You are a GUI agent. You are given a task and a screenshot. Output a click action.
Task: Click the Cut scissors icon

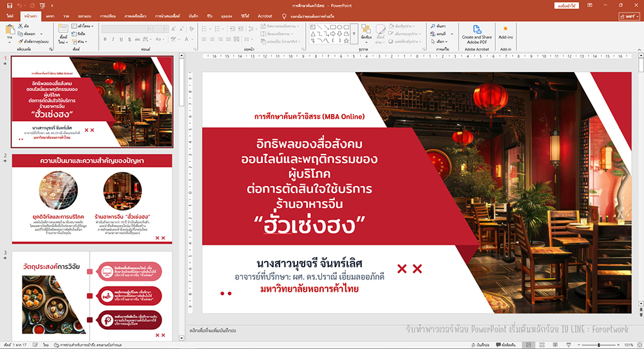[21, 26]
